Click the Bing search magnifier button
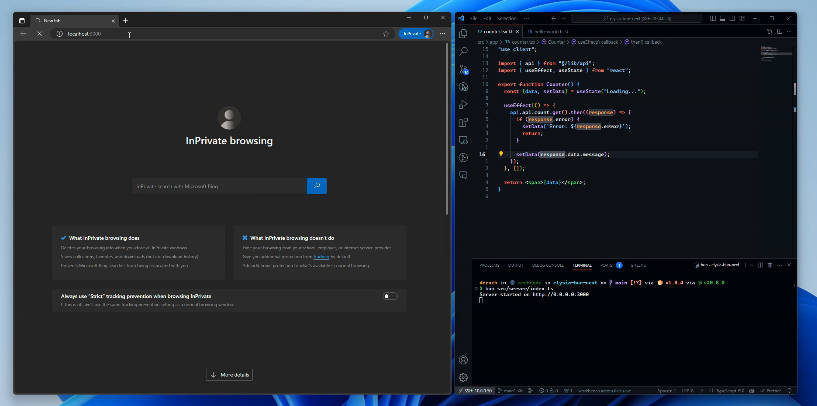The height and width of the screenshot is (406, 817). [x=317, y=186]
